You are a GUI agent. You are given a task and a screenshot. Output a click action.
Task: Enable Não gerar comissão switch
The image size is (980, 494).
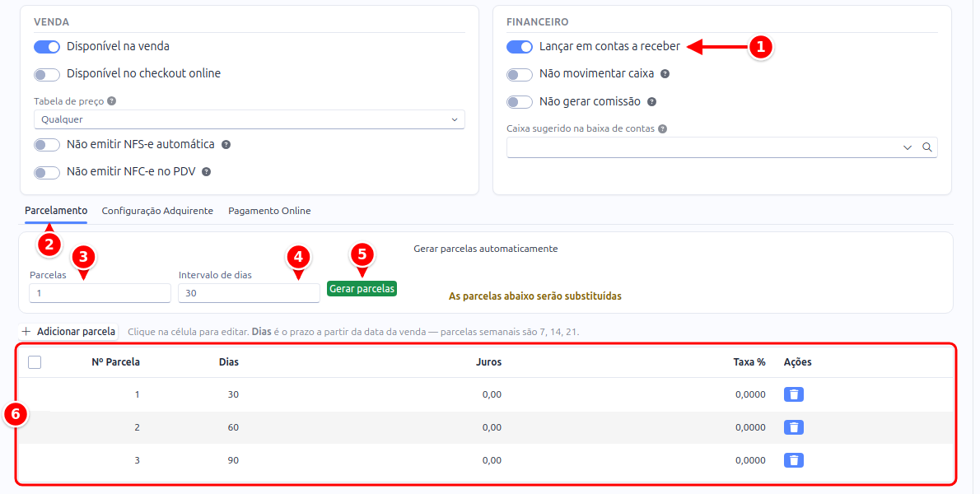pyautogui.click(x=520, y=102)
